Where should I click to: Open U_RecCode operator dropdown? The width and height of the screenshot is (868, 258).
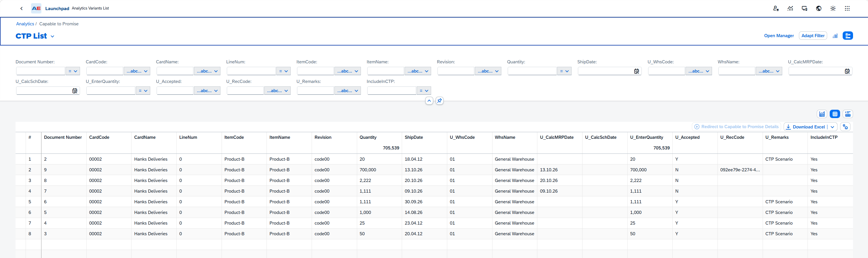point(278,91)
